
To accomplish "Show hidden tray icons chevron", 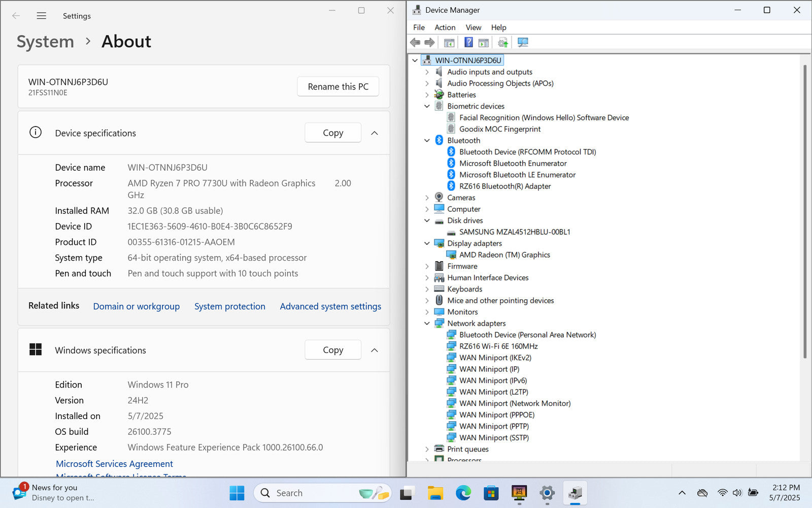I will (x=682, y=493).
